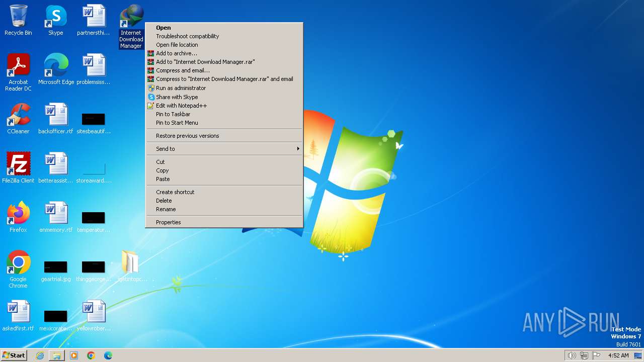Select Restore previous versions

[224, 136]
